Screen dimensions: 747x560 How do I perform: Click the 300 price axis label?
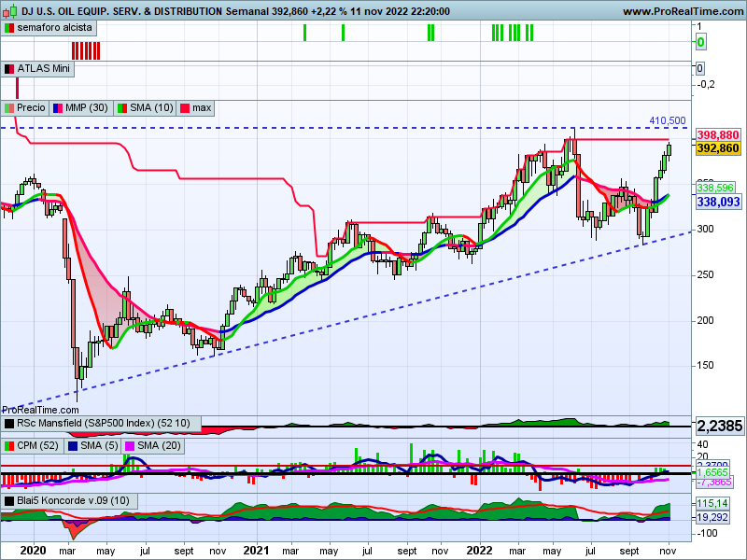[x=705, y=229]
